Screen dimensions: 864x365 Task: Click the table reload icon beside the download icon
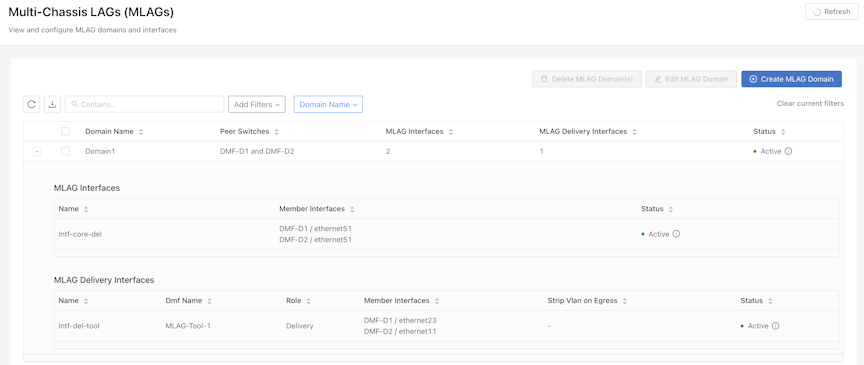(31, 104)
